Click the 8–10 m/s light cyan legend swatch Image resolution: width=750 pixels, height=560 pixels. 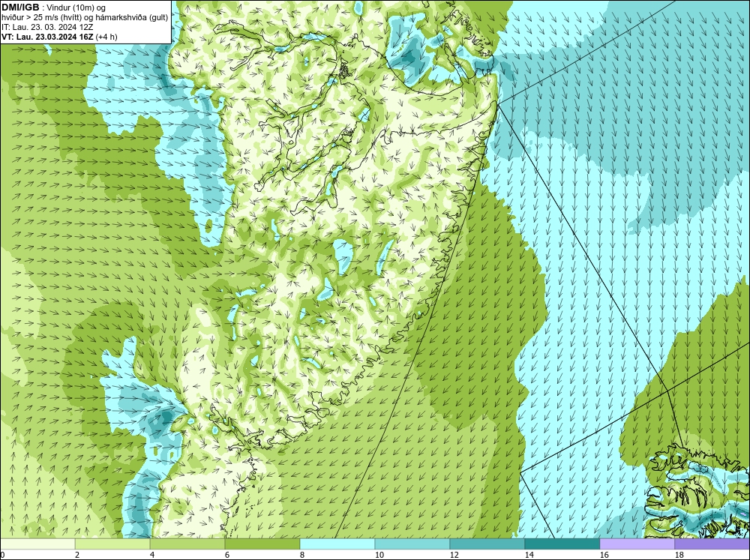coord(337,544)
